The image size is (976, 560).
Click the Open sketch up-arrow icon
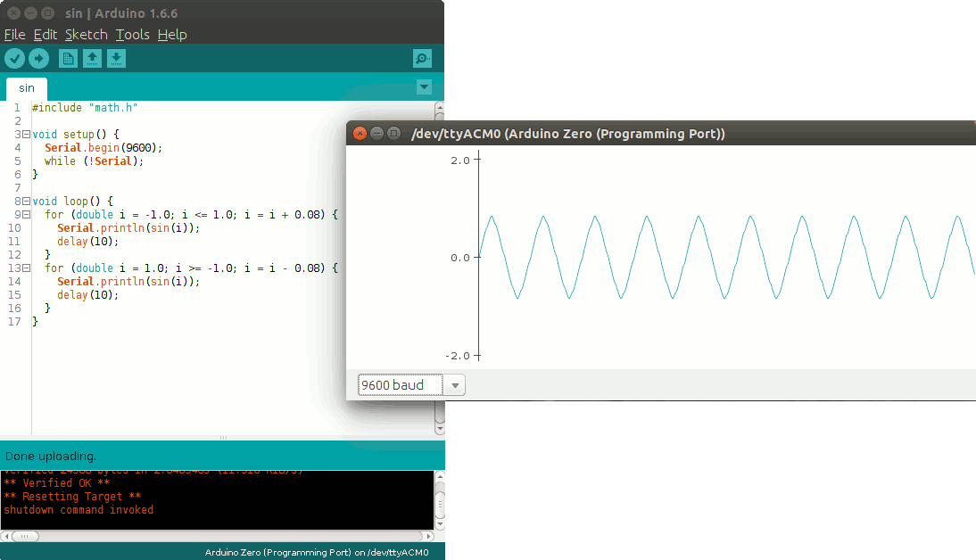pos(92,59)
